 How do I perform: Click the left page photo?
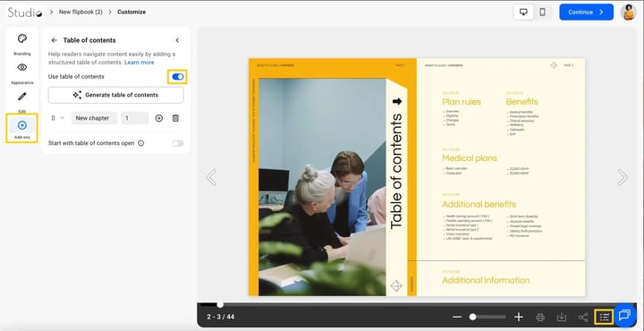[x=322, y=187]
